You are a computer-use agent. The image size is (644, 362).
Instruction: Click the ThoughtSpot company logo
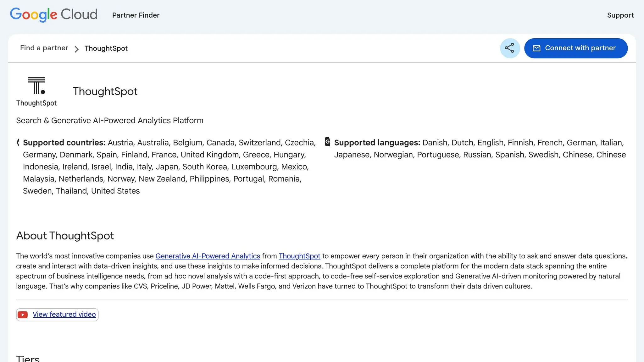(36, 91)
